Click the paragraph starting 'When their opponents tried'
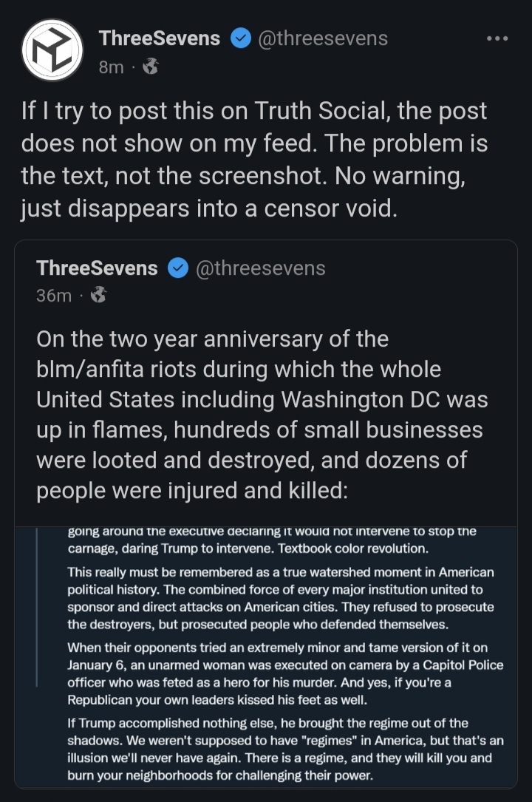 click(x=285, y=673)
